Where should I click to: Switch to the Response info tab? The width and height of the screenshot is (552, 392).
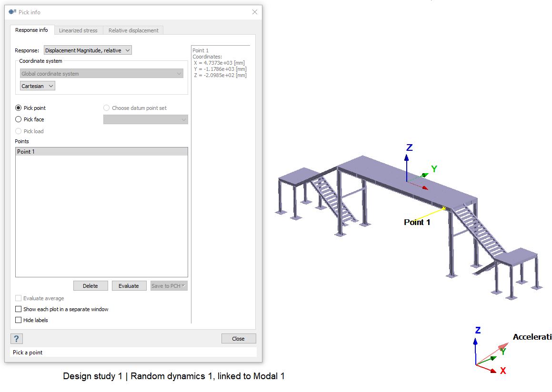[32, 30]
